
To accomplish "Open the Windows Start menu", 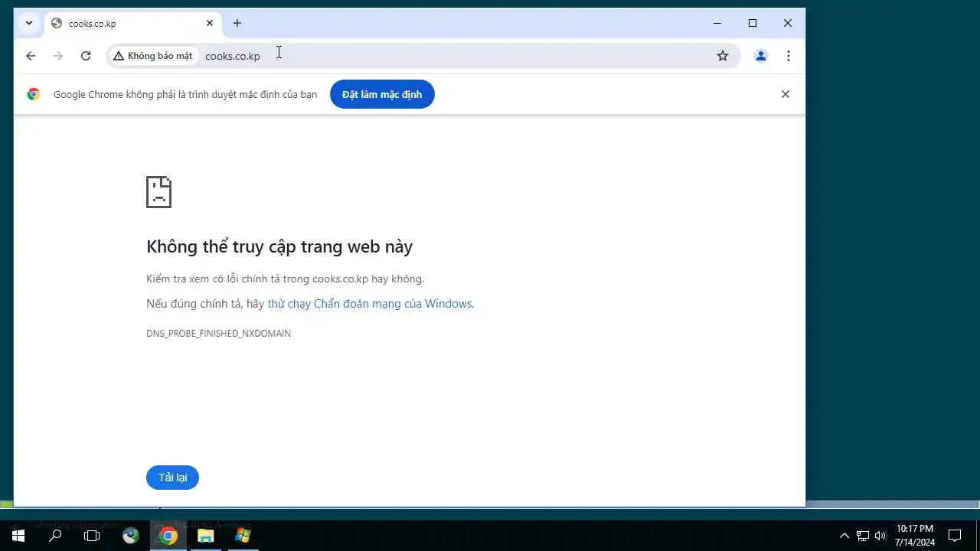I will pos(18,536).
